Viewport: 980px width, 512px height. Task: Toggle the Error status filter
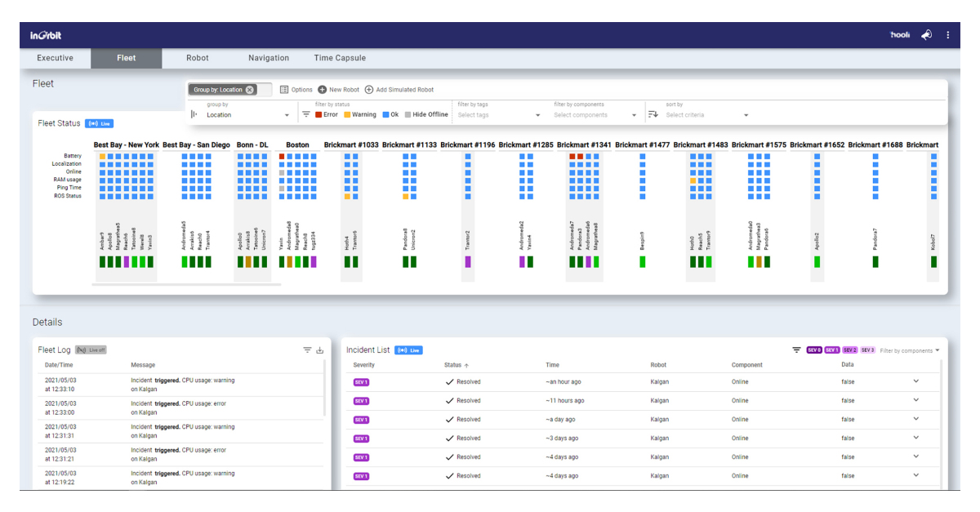click(327, 115)
